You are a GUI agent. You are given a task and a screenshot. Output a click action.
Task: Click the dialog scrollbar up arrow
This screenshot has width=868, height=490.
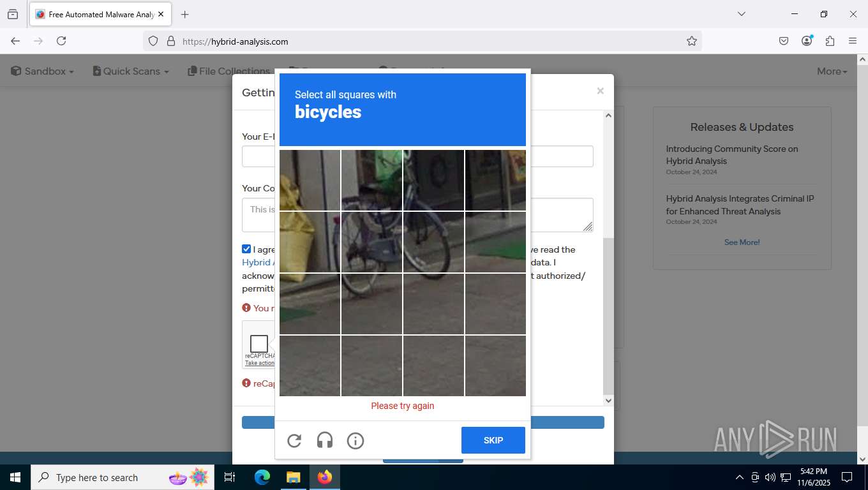608,115
